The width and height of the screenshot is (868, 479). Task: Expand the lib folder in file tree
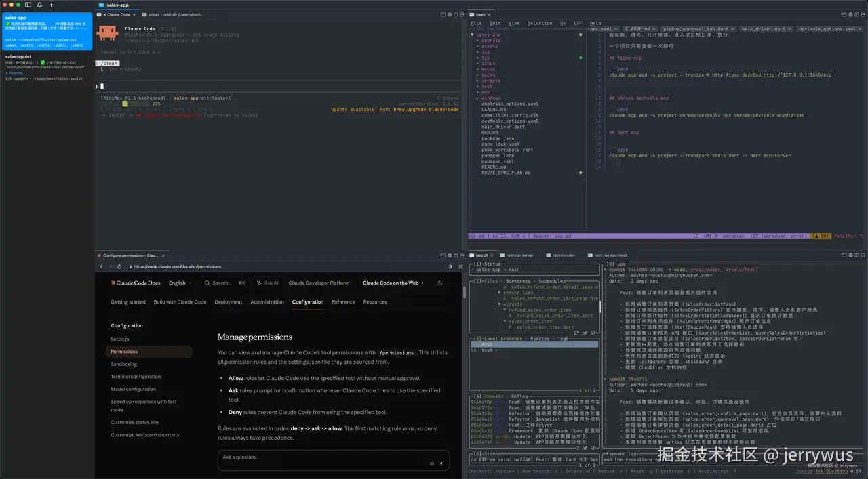point(486,58)
